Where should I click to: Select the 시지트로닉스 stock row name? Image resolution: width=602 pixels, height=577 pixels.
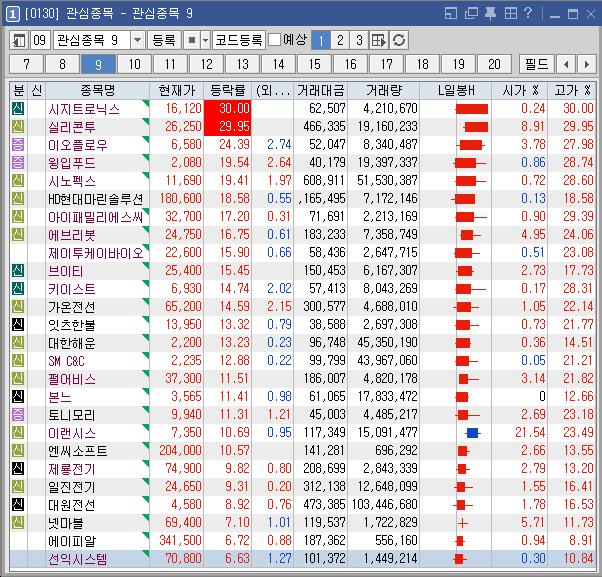click(x=84, y=109)
